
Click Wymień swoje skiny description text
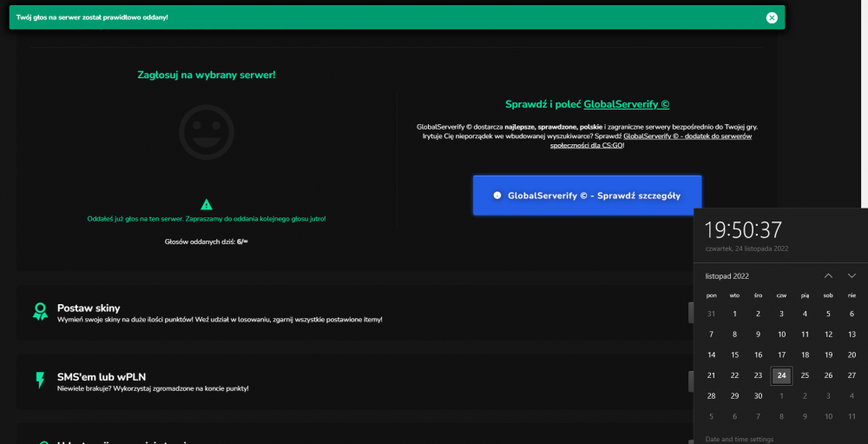tap(220, 320)
